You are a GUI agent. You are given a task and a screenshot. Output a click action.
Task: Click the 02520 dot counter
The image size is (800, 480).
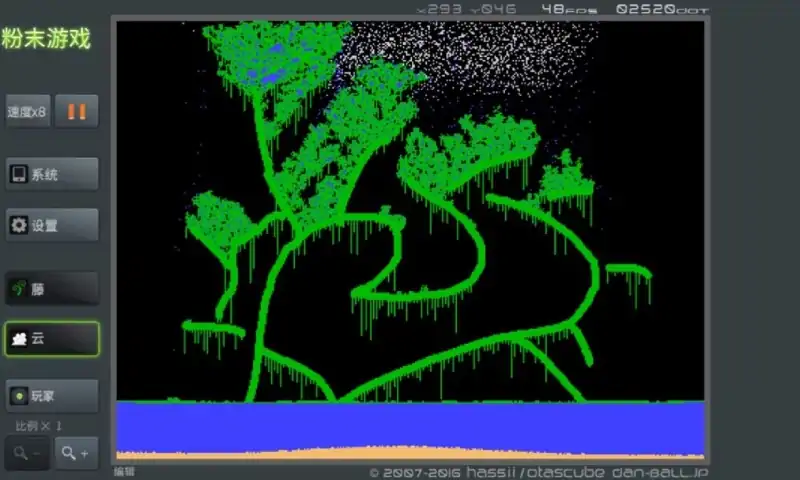(x=661, y=9)
